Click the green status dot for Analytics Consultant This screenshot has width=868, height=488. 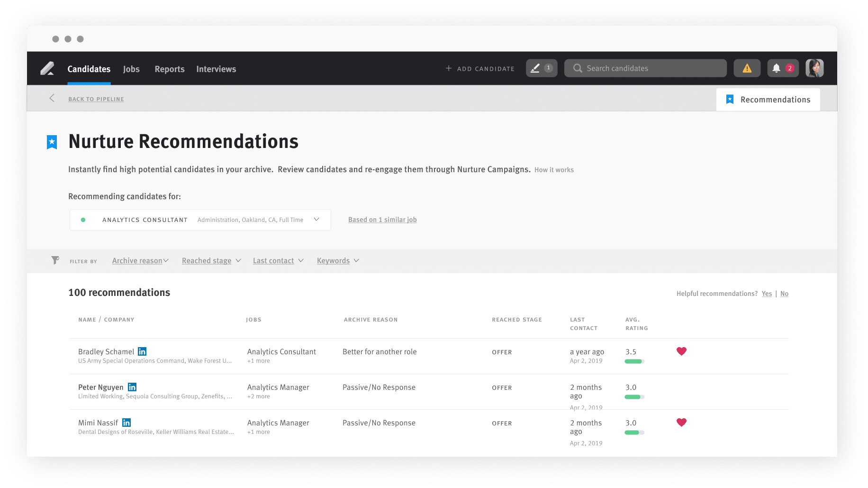click(83, 220)
